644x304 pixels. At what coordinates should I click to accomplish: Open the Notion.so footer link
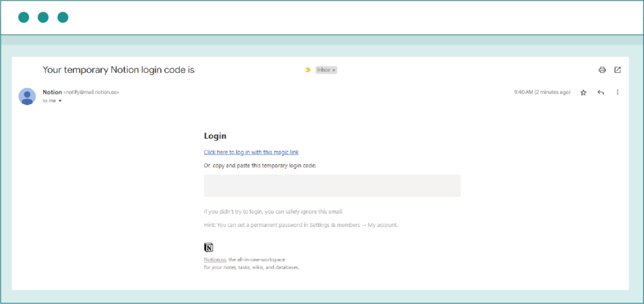(214, 259)
